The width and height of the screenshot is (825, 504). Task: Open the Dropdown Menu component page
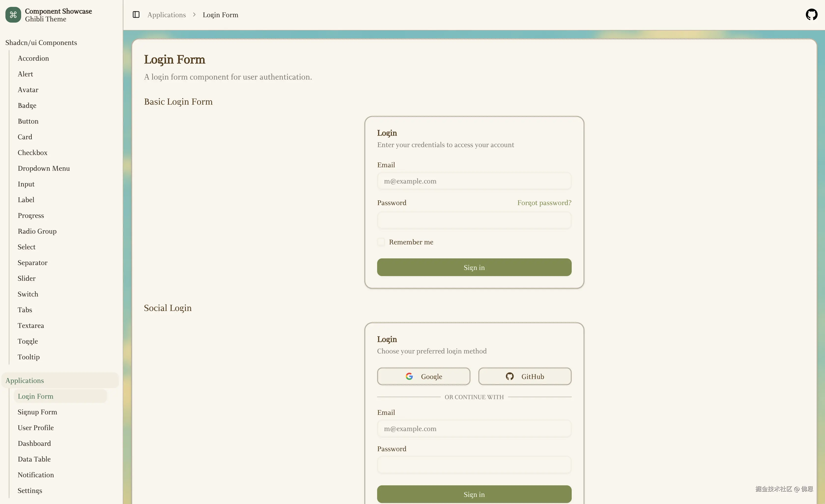43,168
